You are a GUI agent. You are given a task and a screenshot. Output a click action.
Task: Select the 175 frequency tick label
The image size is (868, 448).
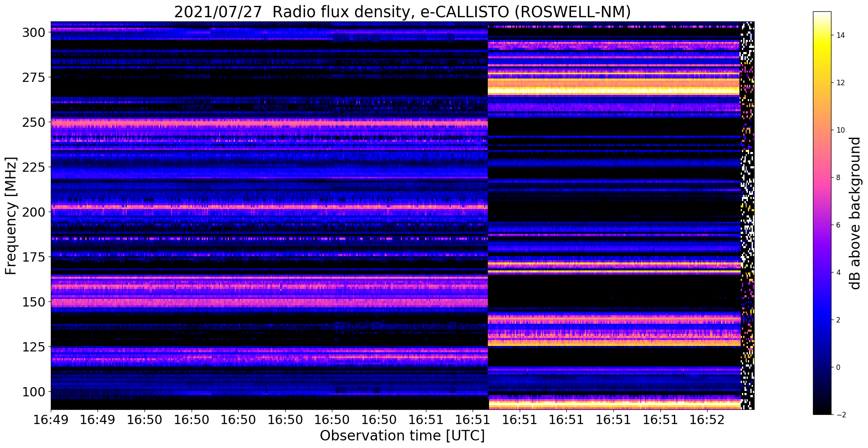(x=34, y=257)
